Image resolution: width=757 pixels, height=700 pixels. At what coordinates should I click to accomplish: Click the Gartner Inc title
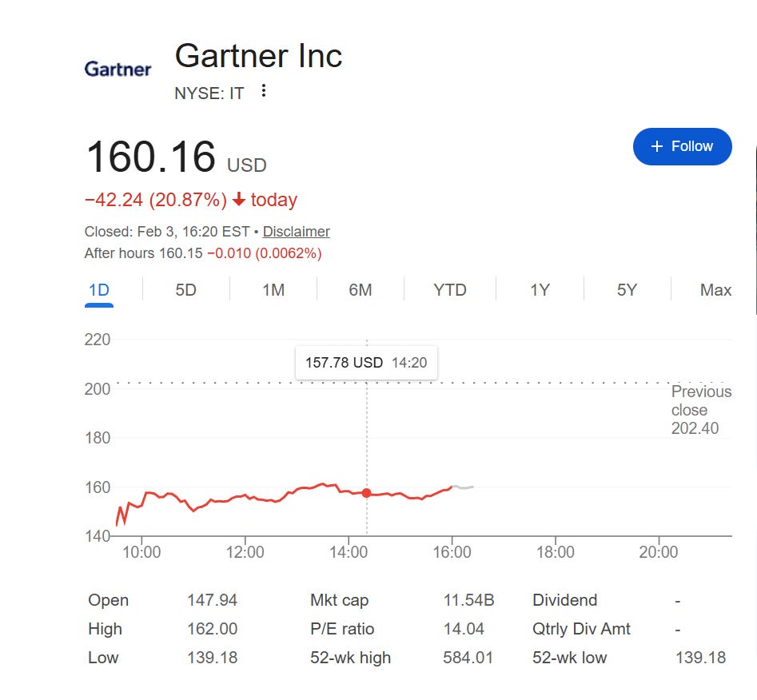(x=258, y=56)
